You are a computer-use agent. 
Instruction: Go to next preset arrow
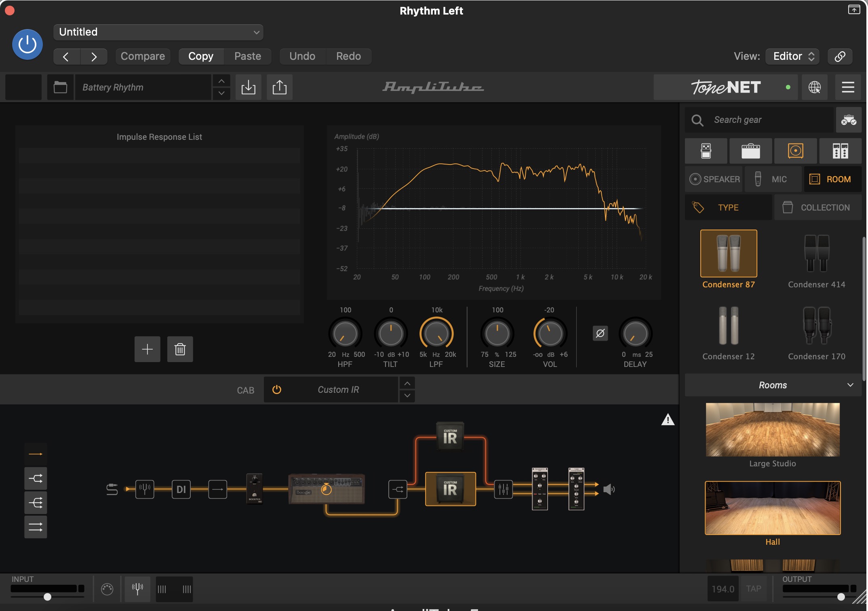tap(94, 57)
